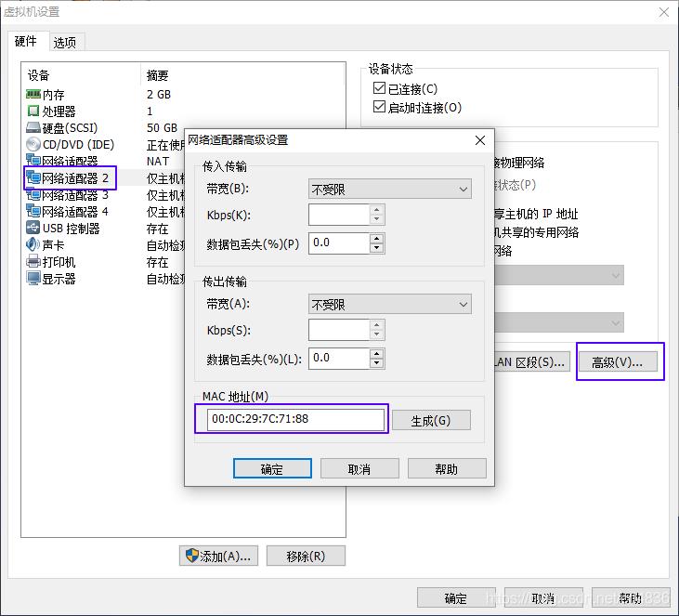Select the 网络适配器 4 row label
This screenshot has height=616, width=679.
[x=75, y=212]
